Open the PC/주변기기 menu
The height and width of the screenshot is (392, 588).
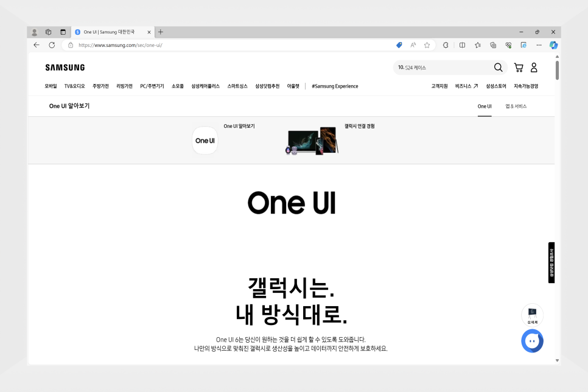click(152, 86)
